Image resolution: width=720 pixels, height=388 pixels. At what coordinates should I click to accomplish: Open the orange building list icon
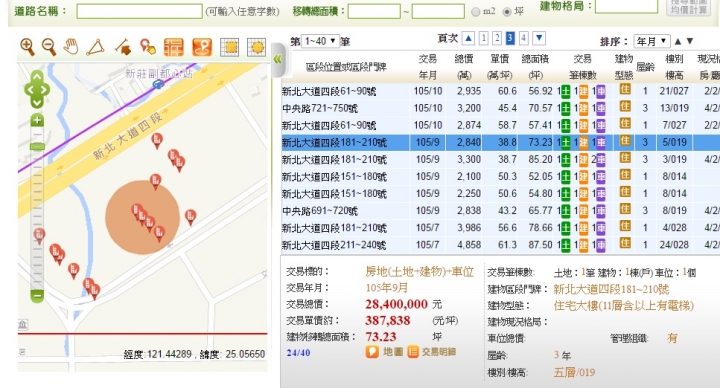tap(174, 47)
